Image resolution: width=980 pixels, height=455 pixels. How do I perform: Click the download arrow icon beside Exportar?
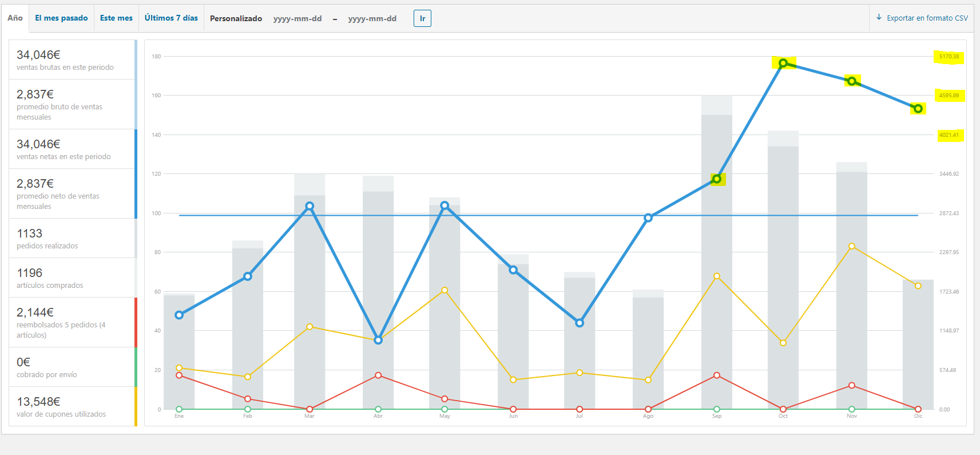point(879,17)
